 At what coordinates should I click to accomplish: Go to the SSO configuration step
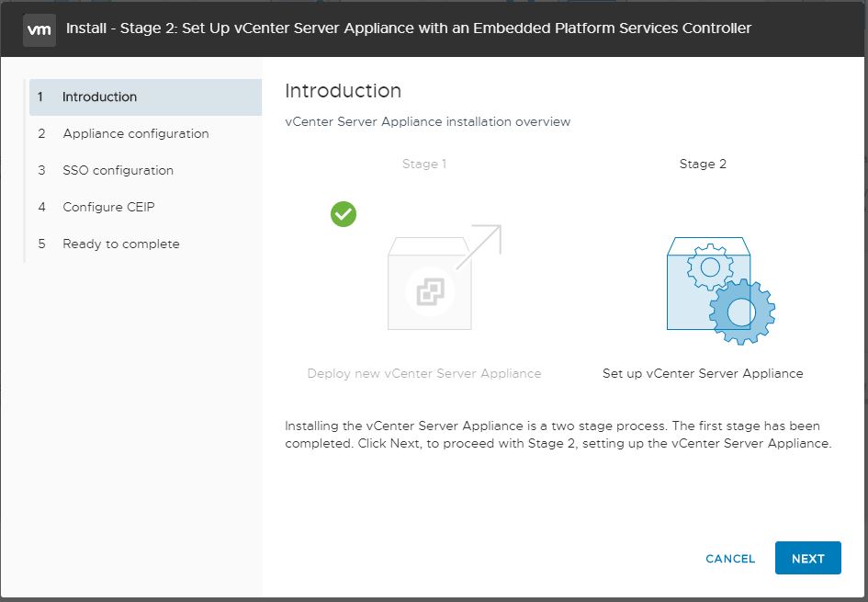tap(145, 170)
